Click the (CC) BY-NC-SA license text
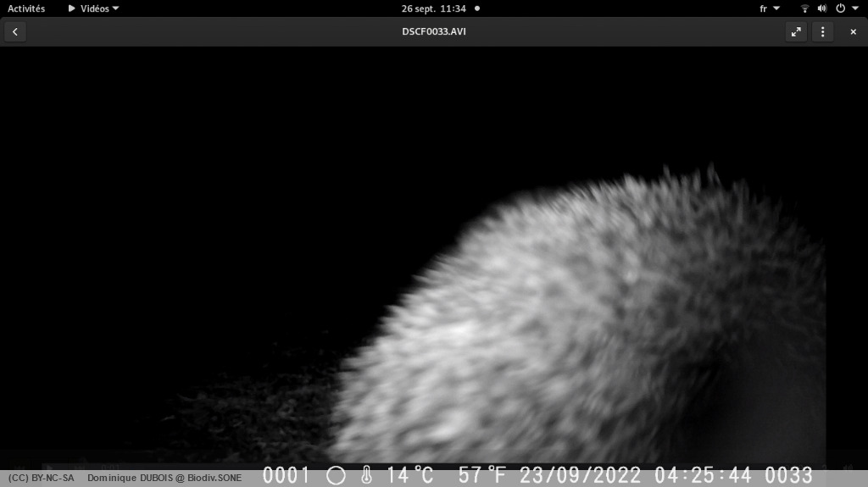 click(x=41, y=478)
